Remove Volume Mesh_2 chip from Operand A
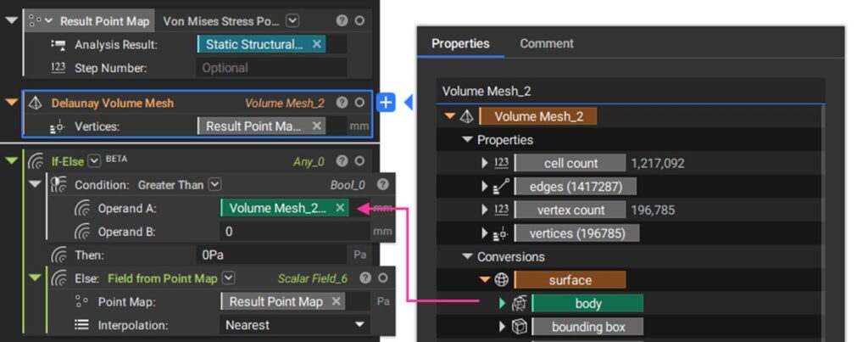Screen dimensions: 868x342 pos(341,208)
